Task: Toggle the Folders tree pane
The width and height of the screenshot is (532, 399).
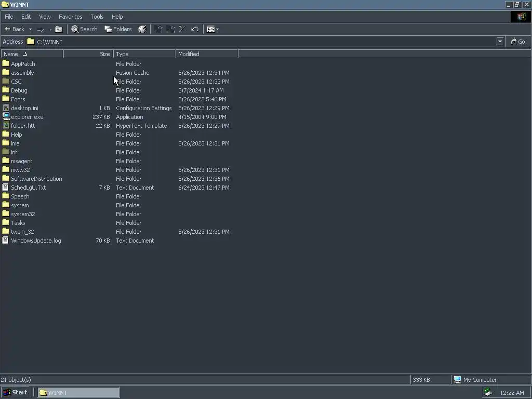Action: 118,29
